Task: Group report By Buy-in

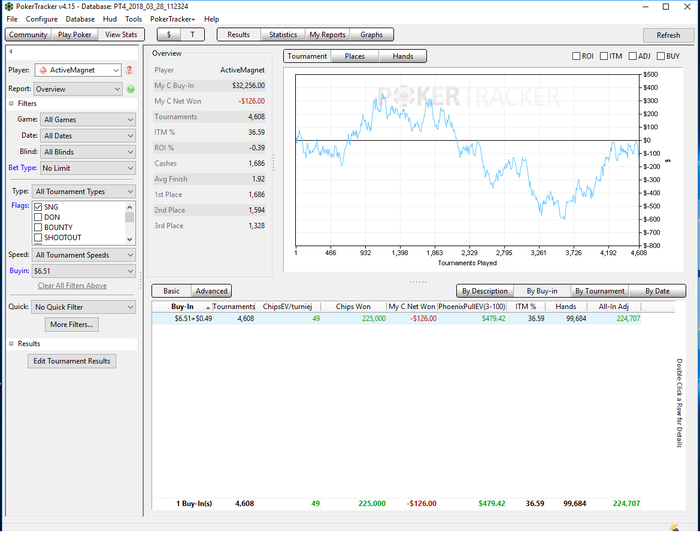Action: (542, 291)
